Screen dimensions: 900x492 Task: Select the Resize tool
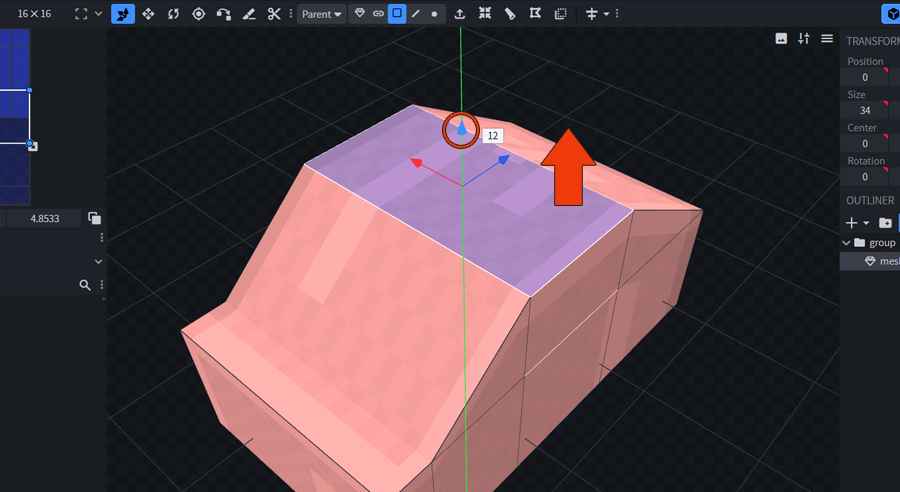pyautogui.click(x=148, y=14)
